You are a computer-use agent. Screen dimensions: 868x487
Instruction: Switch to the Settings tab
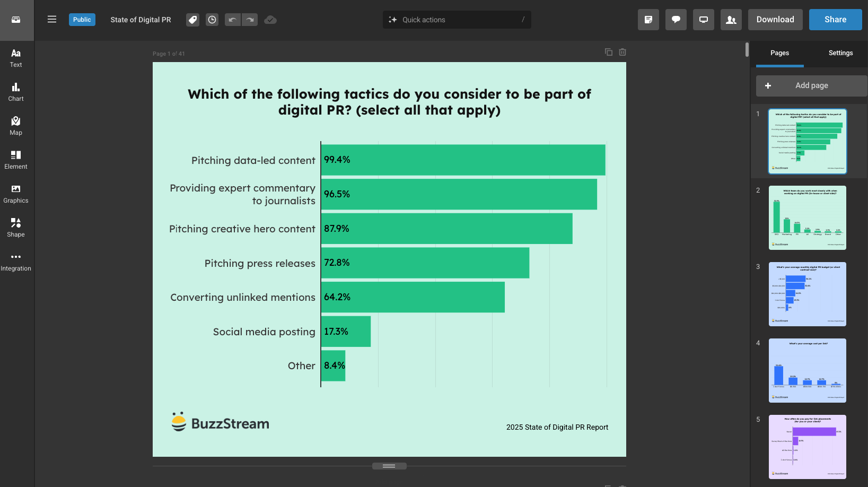tap(840, 53)
